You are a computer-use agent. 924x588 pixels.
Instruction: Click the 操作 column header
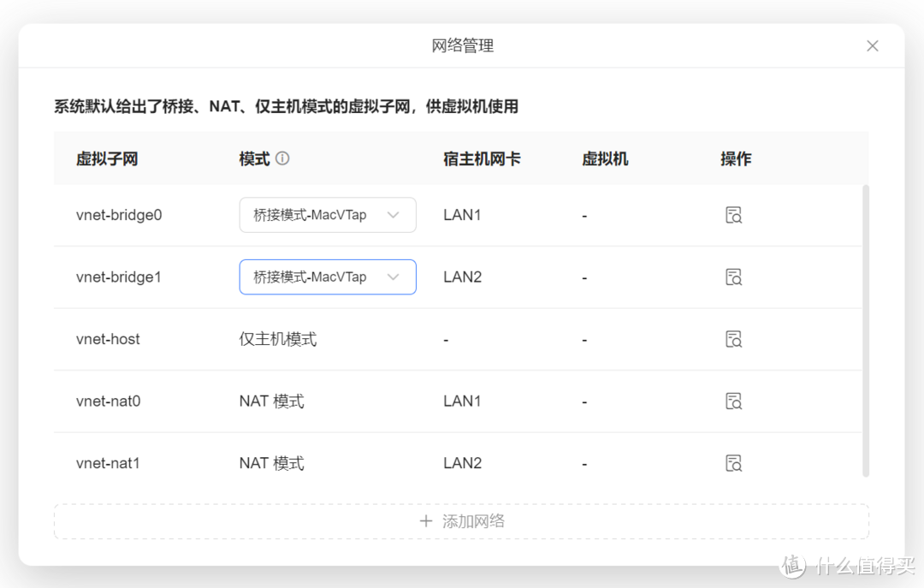click(736, 159)
